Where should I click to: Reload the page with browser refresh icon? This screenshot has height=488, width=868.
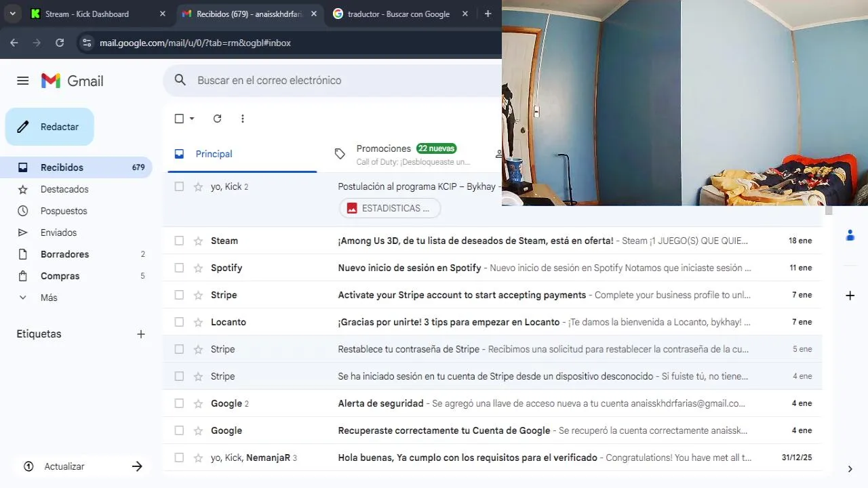(60, 43)
